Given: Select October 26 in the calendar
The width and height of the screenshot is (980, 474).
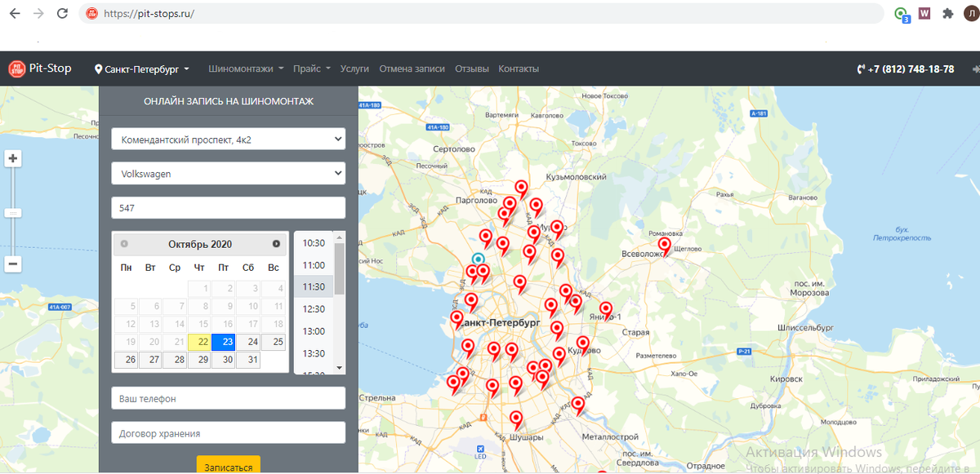Looking at the screenshot, I should [126, 360].
